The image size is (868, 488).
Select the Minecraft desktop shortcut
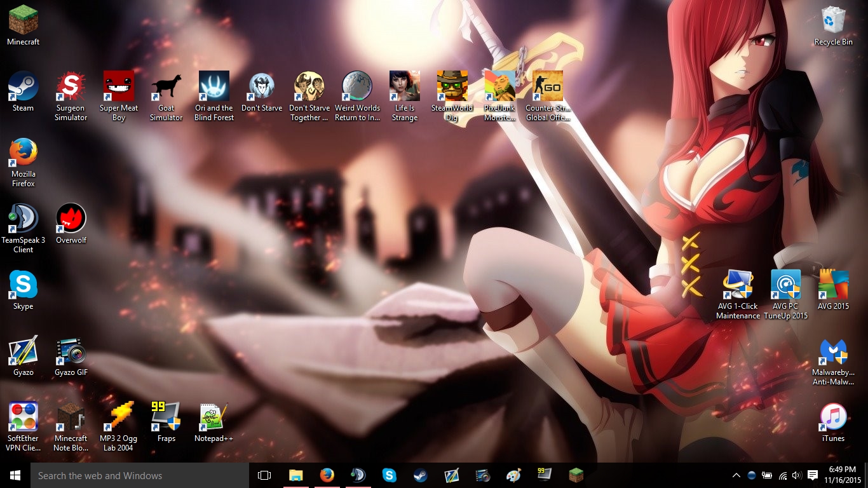point(24,26)
